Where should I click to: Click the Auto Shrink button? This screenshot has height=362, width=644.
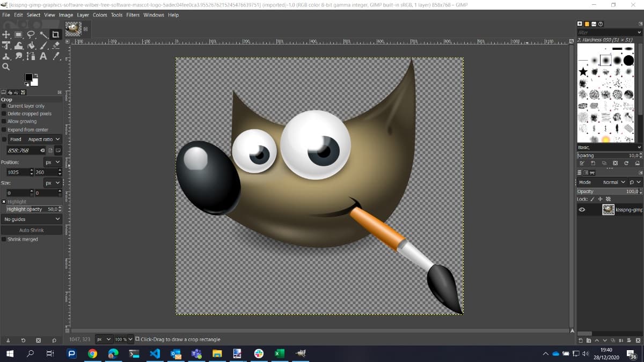coord(32,230)
